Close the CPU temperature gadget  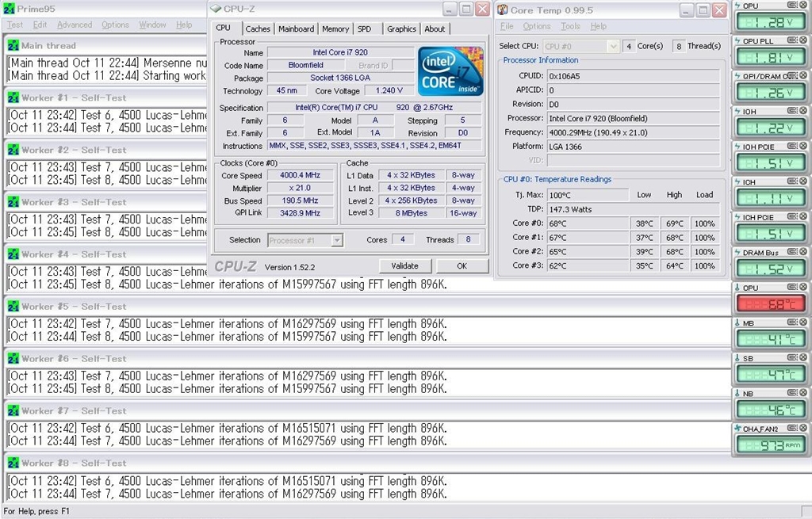pos(803,287)
